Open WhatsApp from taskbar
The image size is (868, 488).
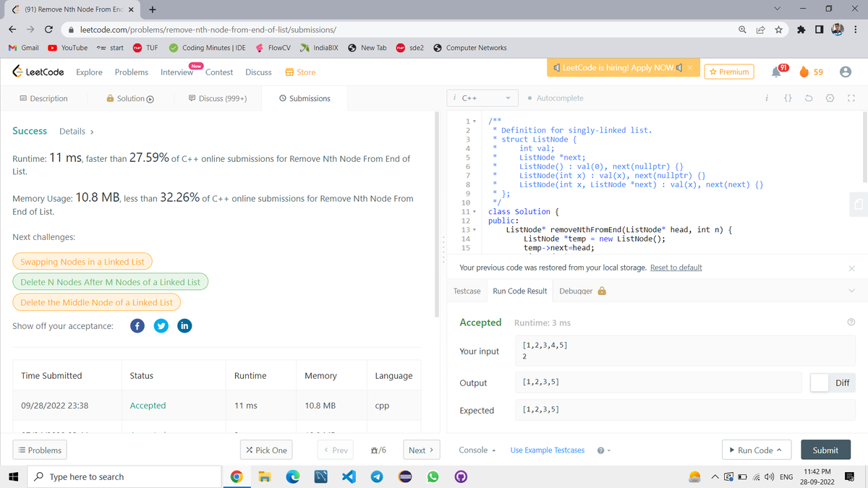coord(433,476)
